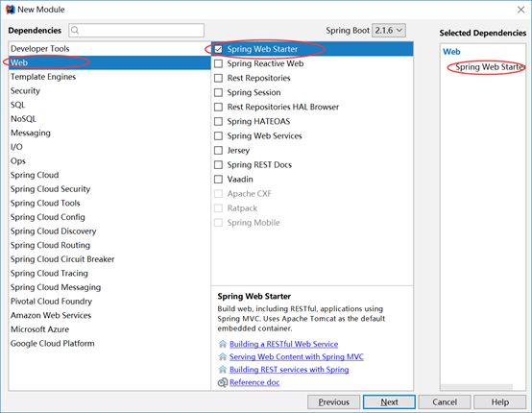Open the Messaging category
Screen dimensions: 532x413
[109, 134]
